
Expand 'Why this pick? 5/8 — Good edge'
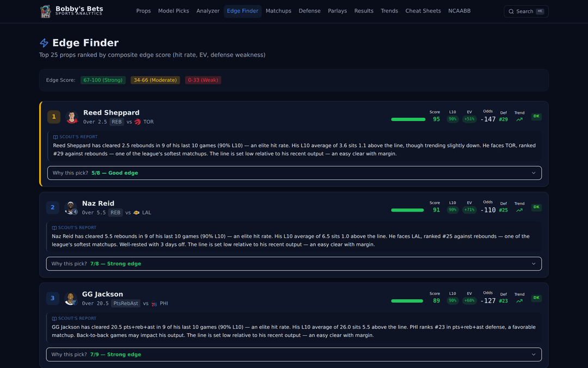coord(295,173)
